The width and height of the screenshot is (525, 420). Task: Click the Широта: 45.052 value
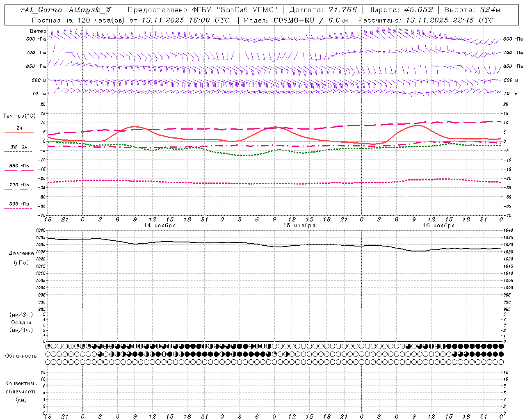click(400, 10)
